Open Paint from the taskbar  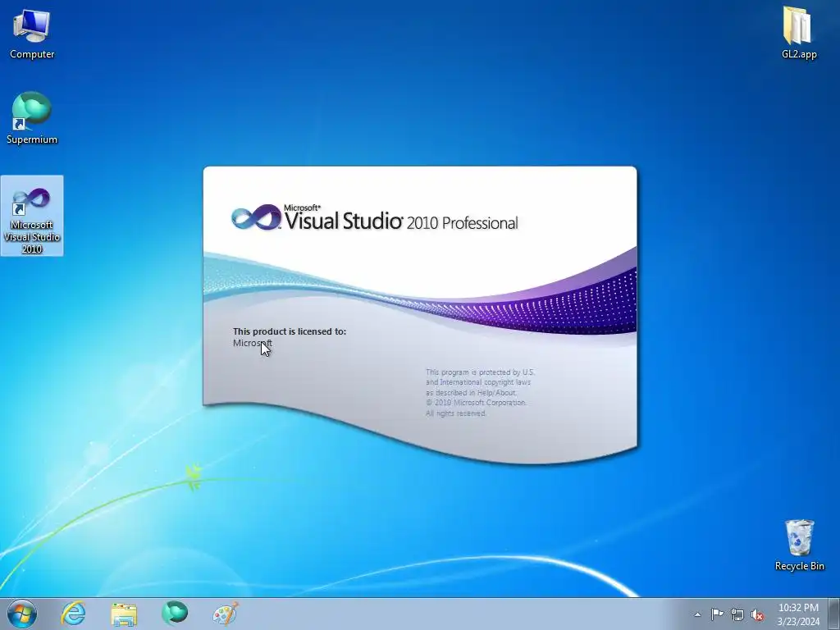[225, 614]
